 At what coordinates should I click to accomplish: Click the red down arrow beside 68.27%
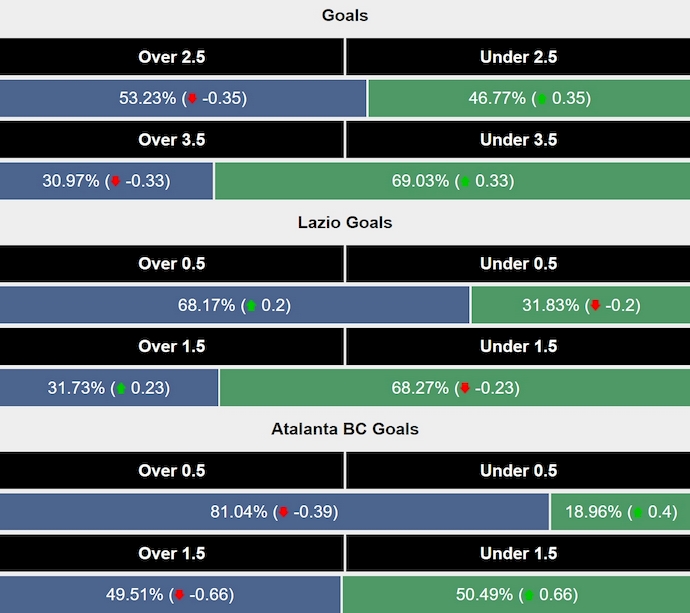(464, 388)
